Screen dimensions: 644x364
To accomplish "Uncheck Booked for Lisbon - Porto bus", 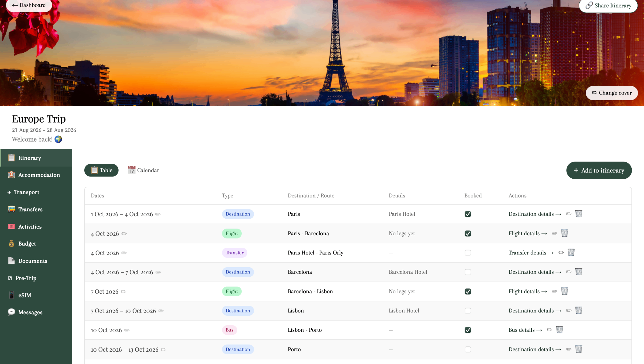I will point(468,330).
